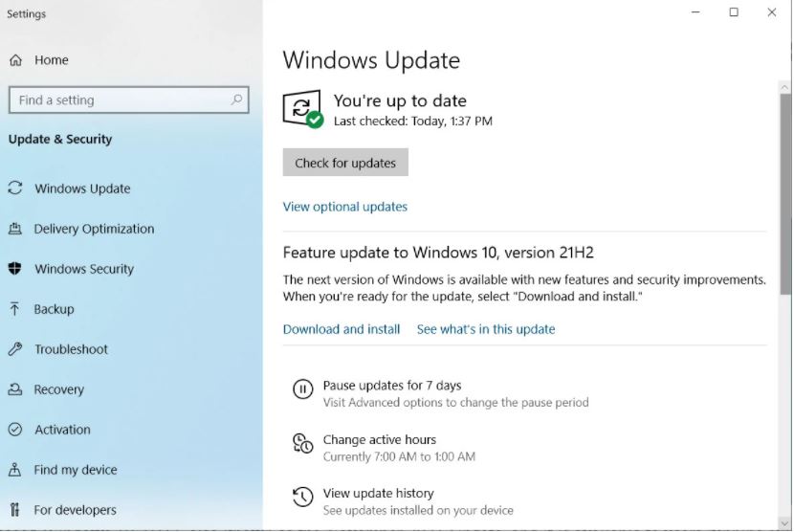Click the history clock icon for update history
The height and width of the screenshot is (532, 794).
click(303, 497)
